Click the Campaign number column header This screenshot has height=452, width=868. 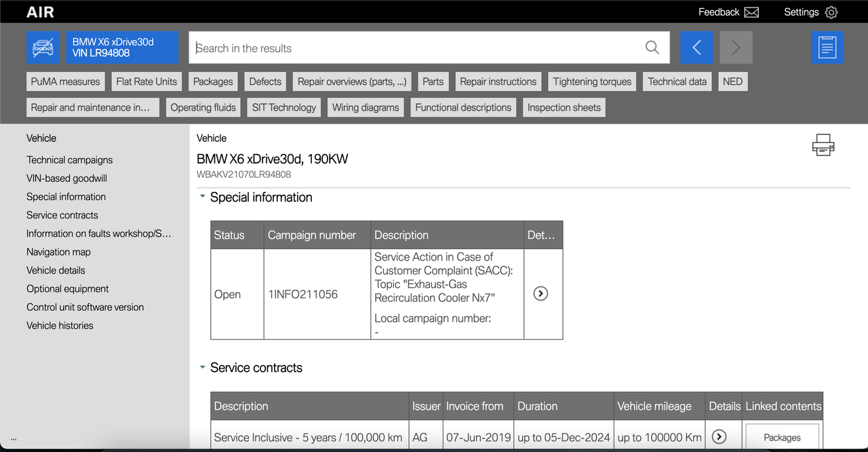pyautogui.click(x=317, y=235)
